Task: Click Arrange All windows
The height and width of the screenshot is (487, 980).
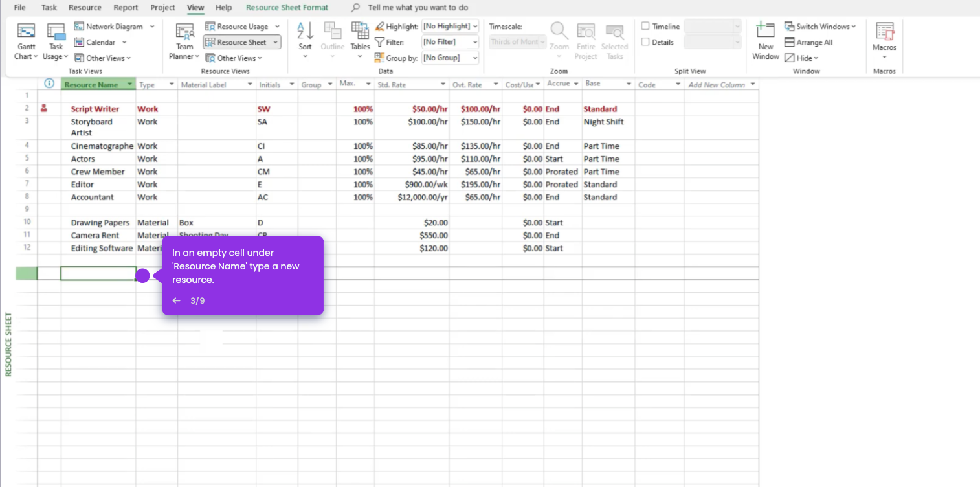Action: (x=808, y=42)
